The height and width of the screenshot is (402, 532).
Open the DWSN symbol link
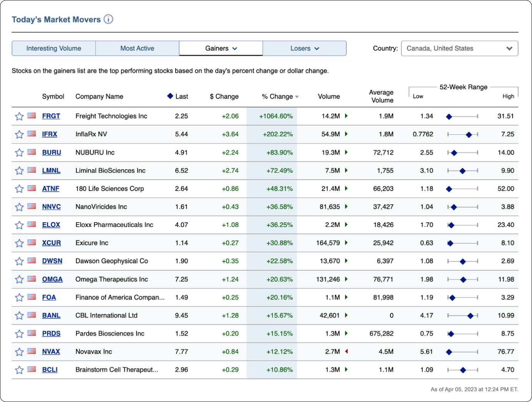coord(52,261)
